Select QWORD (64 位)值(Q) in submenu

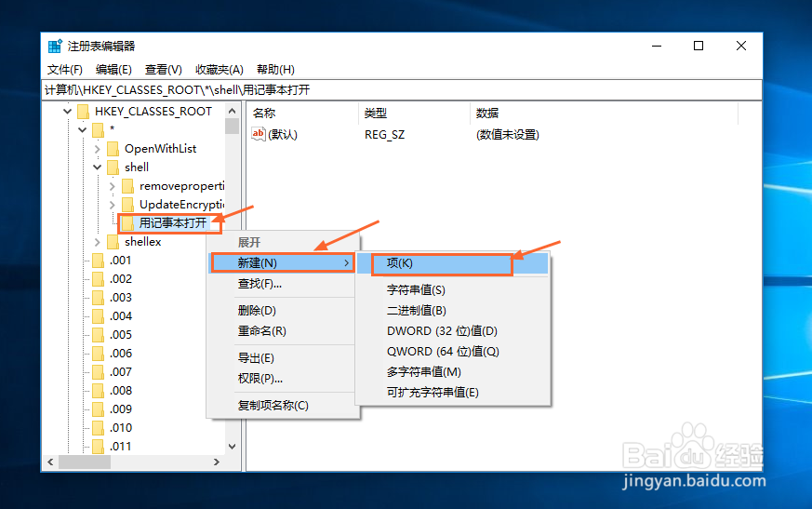[x=453, y=352]
